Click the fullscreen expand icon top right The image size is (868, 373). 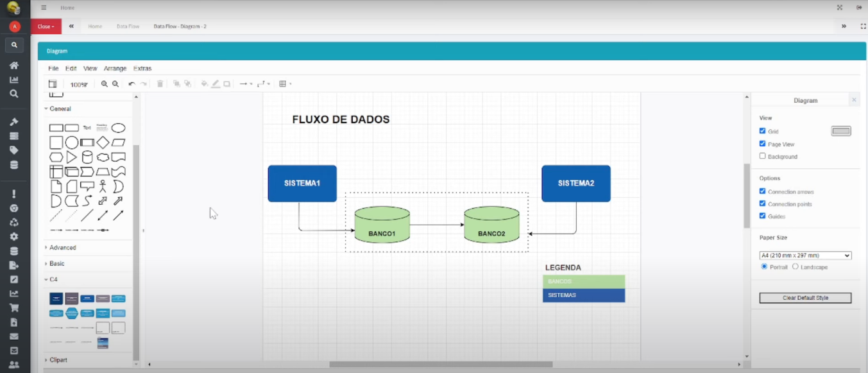[840, 8]
